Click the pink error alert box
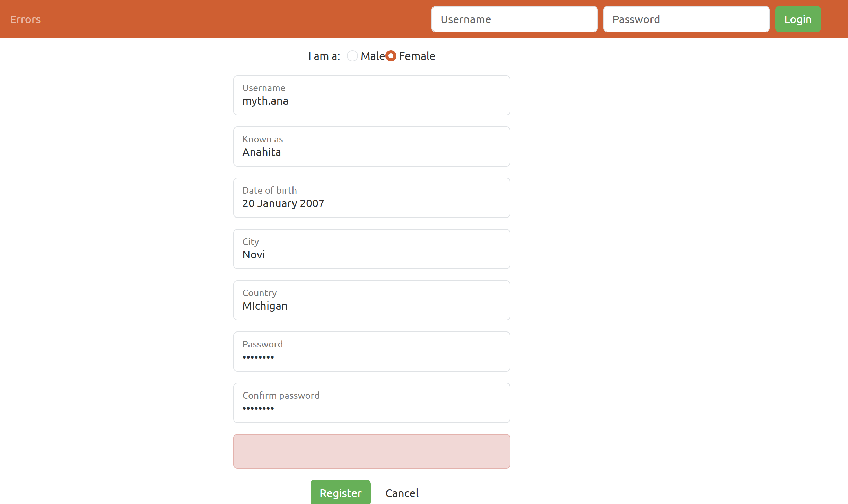Image resolution: width=848 pixels, height=504 pixels. [x=371, y=451]
